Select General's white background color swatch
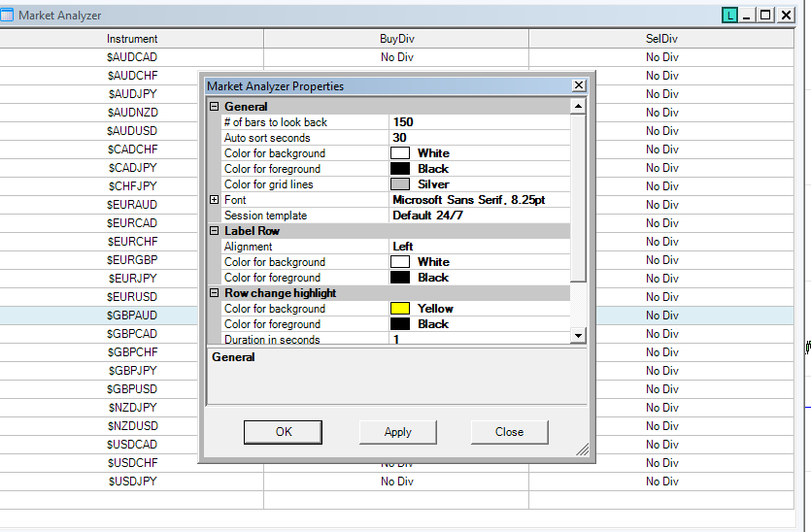This screenshot has width=811, height=532. pos(400,153)
